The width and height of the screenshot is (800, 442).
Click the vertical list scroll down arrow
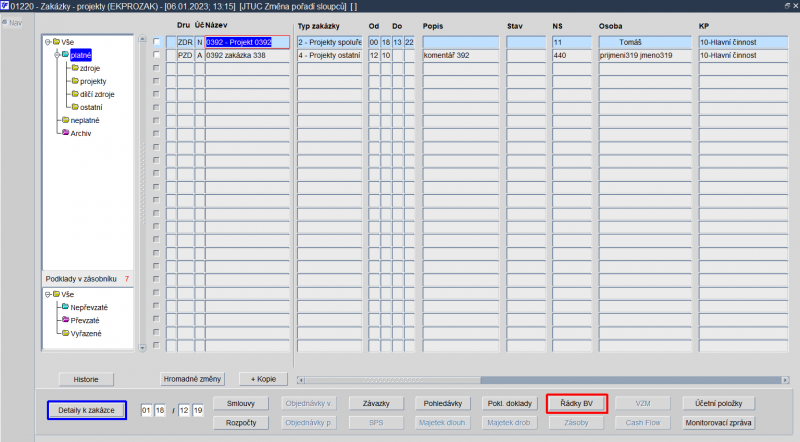coord(142,348)
